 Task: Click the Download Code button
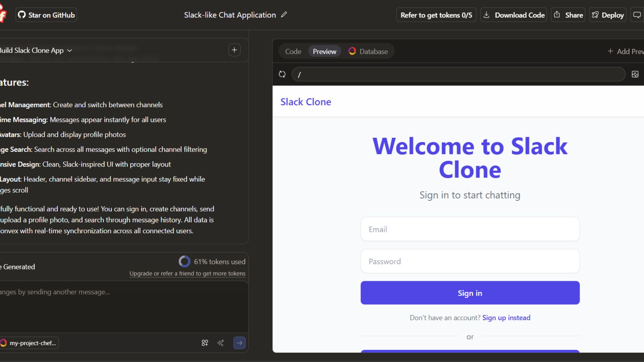[x=514, y=15]
